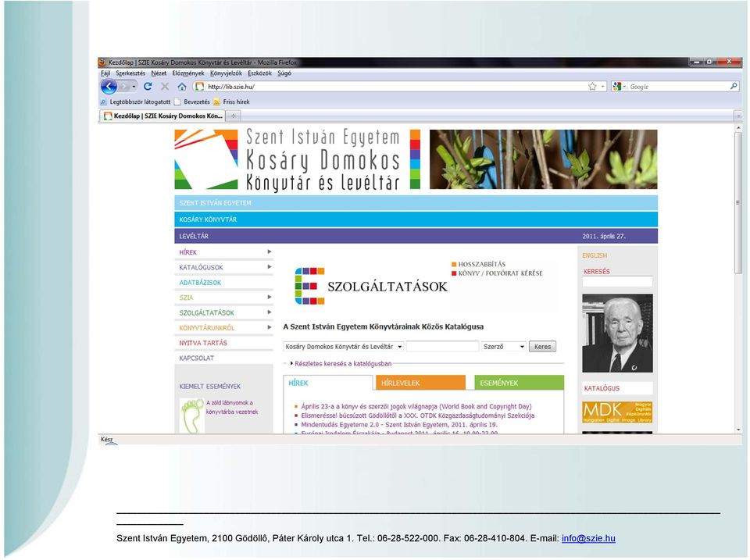Screen dimensions: 750x560
Task: Open A zöld lábnyomok a könyvtárba vezetnek link
Action: pyautogui.click(x=232, y=407)
